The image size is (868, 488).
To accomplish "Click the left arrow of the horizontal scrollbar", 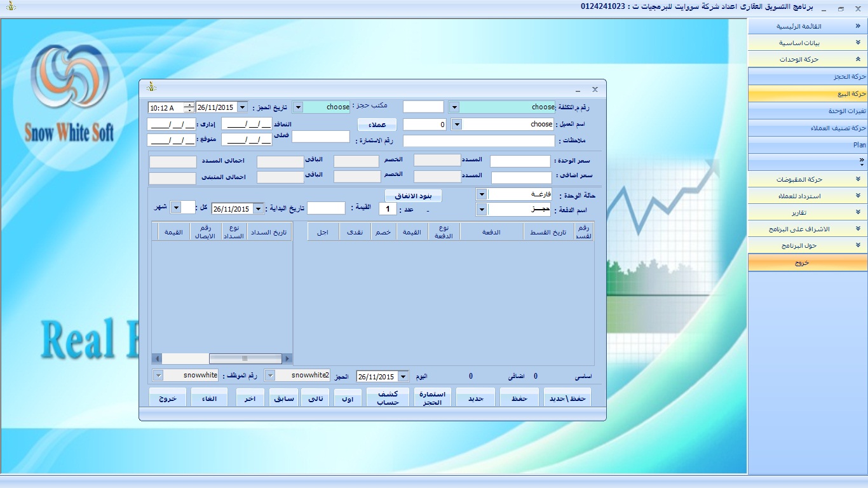I will tap(157, 358).
